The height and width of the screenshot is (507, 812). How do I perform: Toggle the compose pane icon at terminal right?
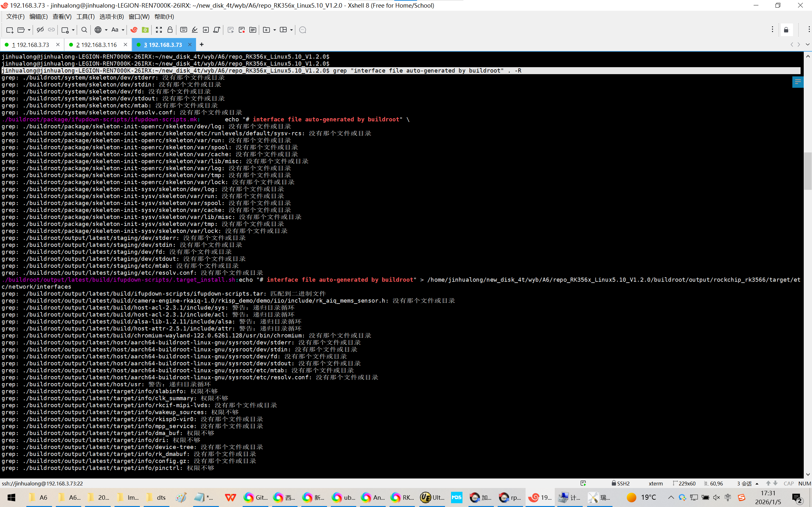coord(798,81)
